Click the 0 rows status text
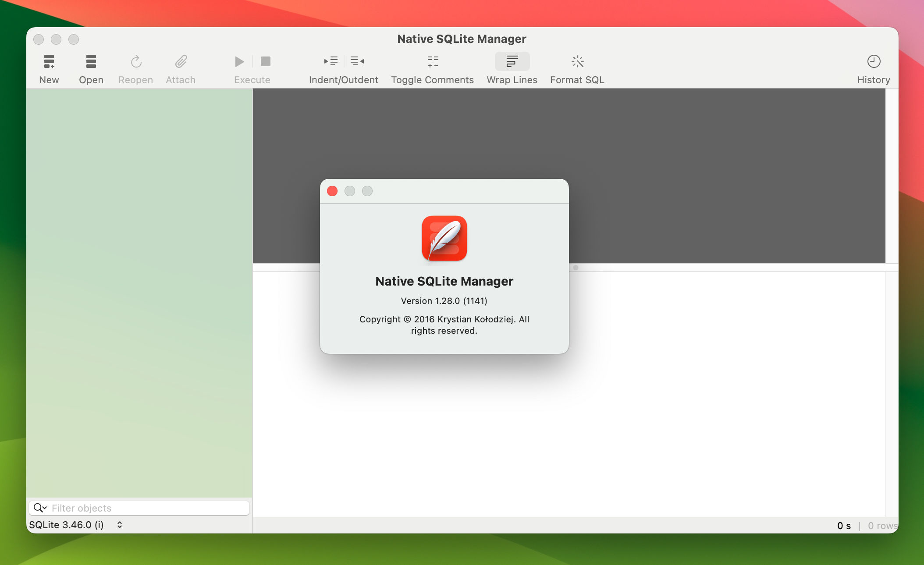924x565 pixels. [882, 526]
